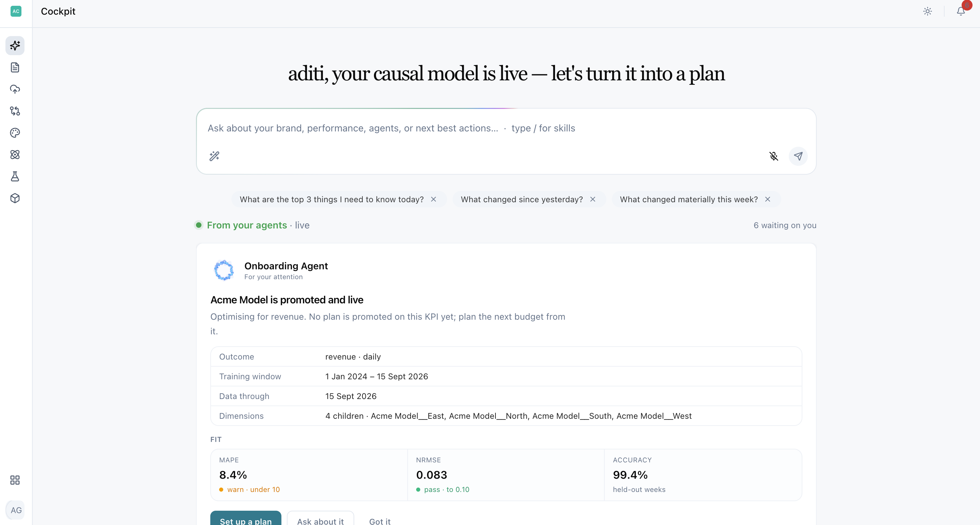The width and height of the screenshot is (980, 525).
Task: Open the palette sidebar icon
Action: point(15,133)
